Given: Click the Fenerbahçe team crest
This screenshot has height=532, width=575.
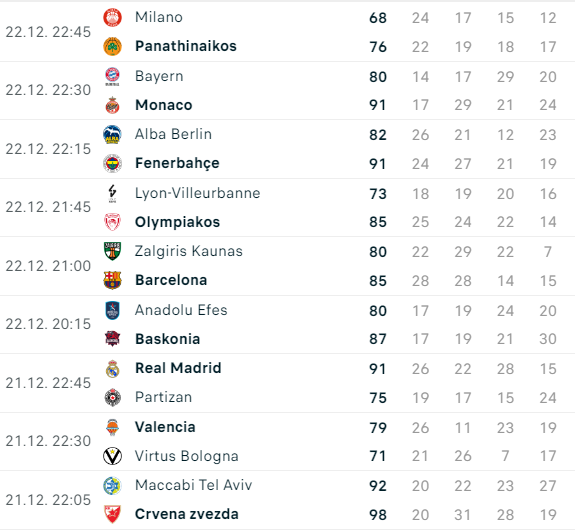Looking at the screenshot, I should coord(112,163).
